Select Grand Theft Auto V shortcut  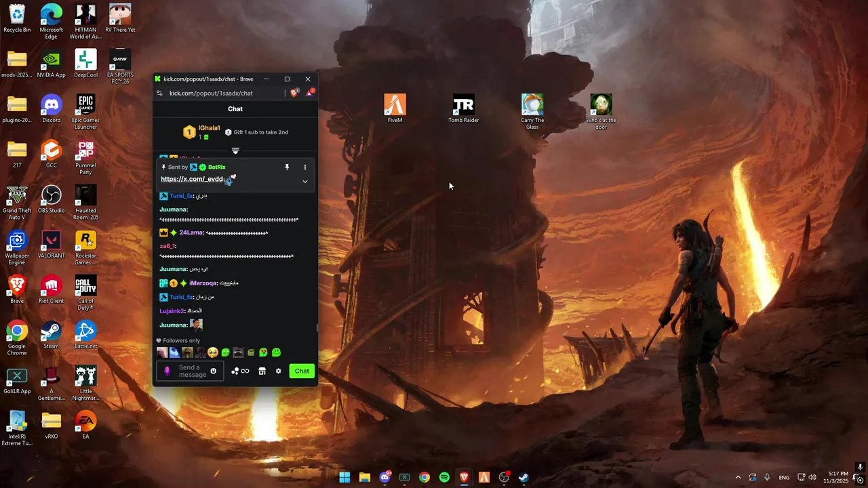coord(17,203)
